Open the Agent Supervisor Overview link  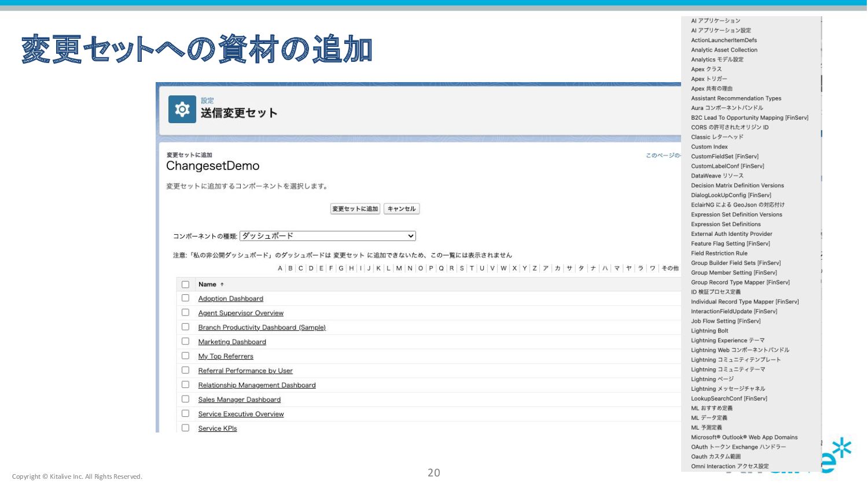241,313
